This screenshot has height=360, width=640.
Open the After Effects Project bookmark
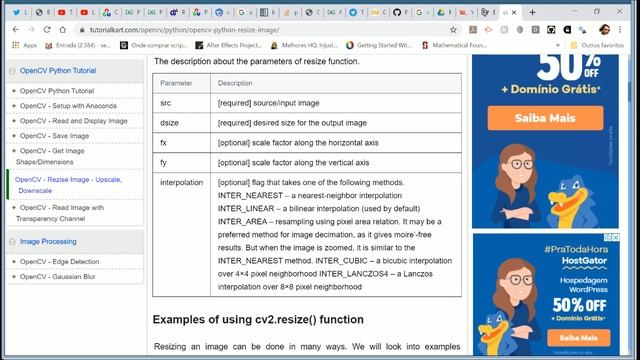tap(229, 45)
